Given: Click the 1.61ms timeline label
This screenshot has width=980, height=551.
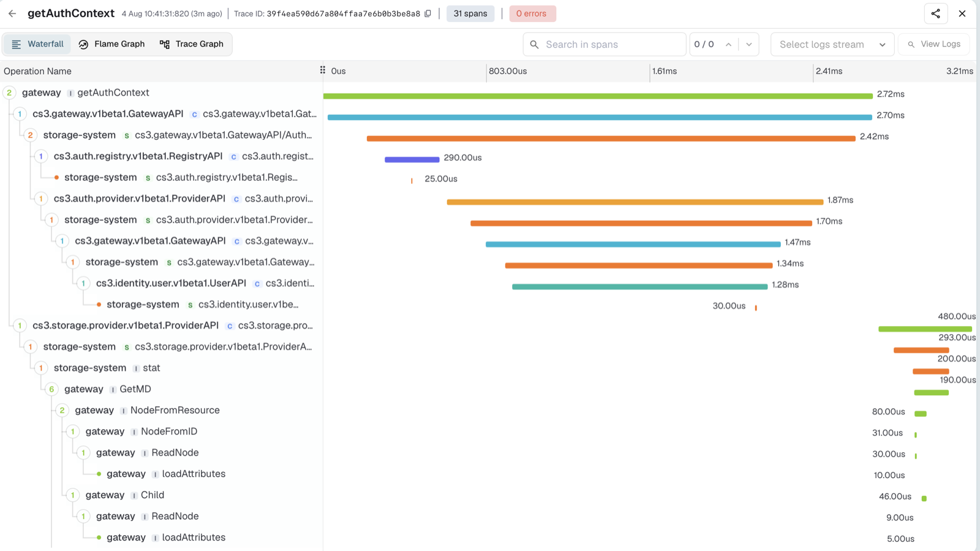Looking at the screenshot, I should click(665, 71).
